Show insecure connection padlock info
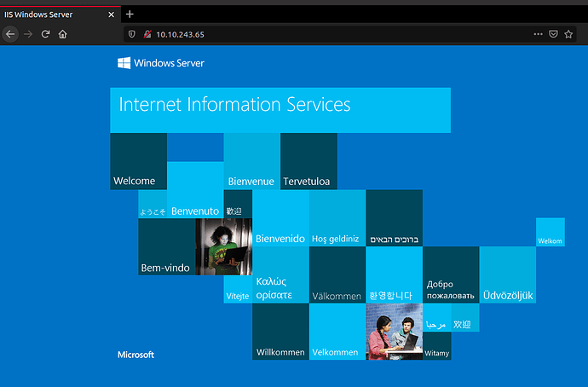Viewport: 588px width, 387px height. 147,34
